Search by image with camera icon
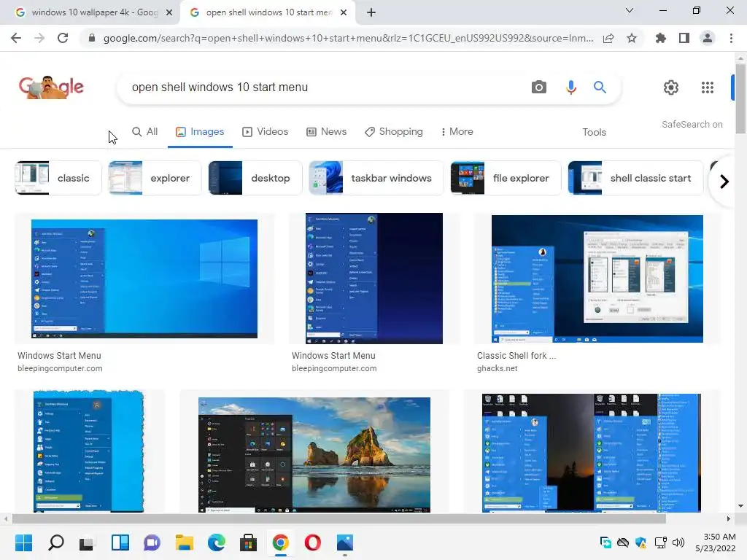This screenshot has width=747, height=560. pyautogui.click(x=539, y=87)
